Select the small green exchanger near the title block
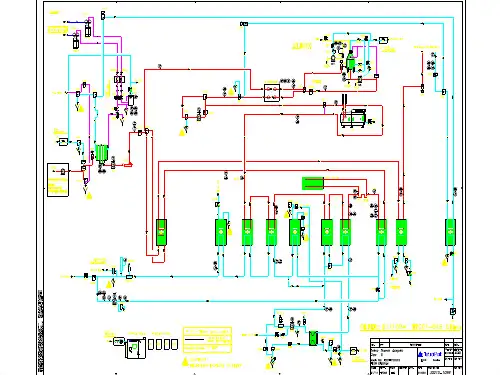Viewport: 500px width, 375px height. [x=313, y=338]
